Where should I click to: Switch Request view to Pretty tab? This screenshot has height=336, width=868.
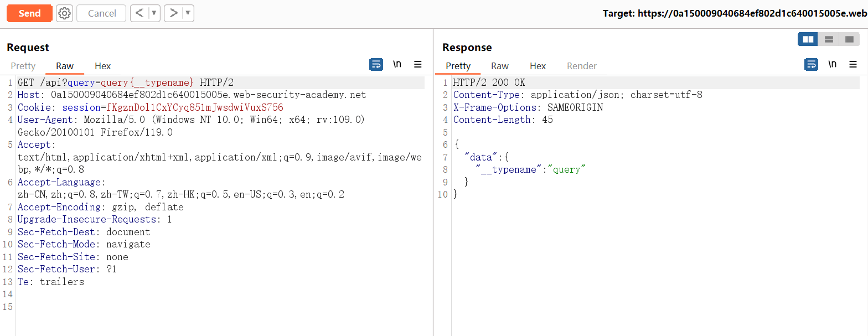pyautogui.click(x=23, y=66)
